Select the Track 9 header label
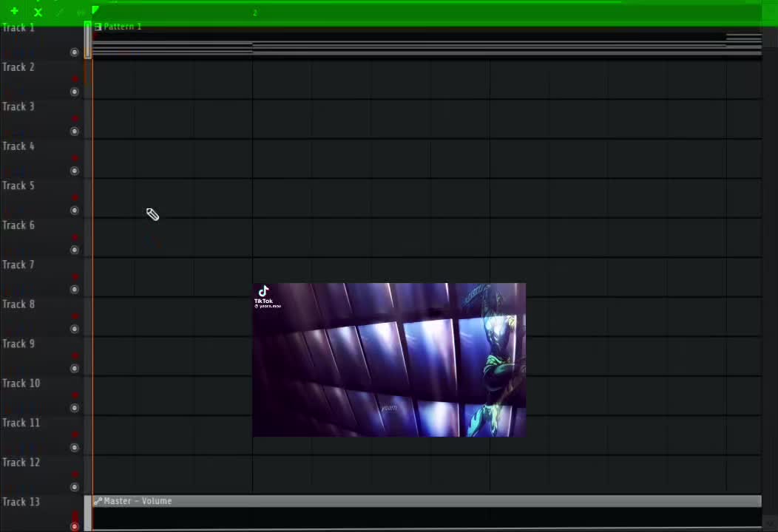Screen dimensions: 778x532 click(x=18, y=344)
